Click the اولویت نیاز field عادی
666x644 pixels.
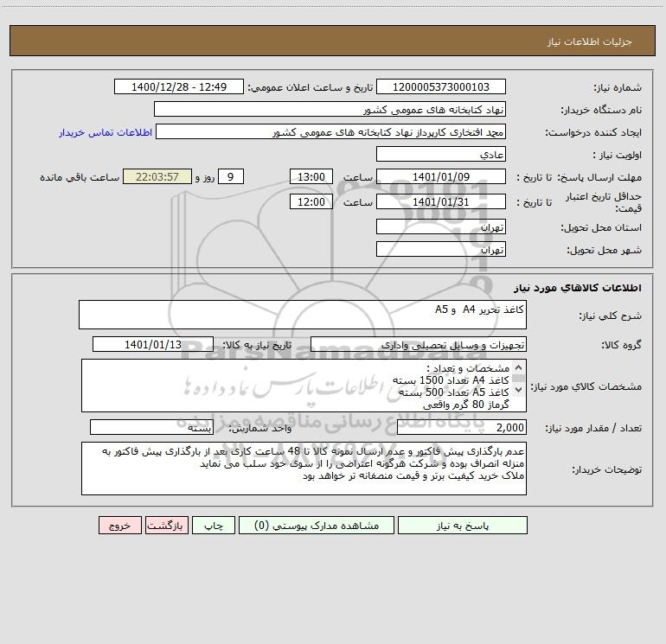441,154
